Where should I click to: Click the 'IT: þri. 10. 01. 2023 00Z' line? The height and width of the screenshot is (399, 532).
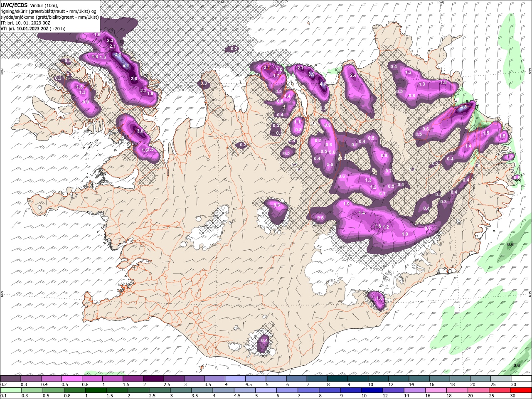point(25,23)
